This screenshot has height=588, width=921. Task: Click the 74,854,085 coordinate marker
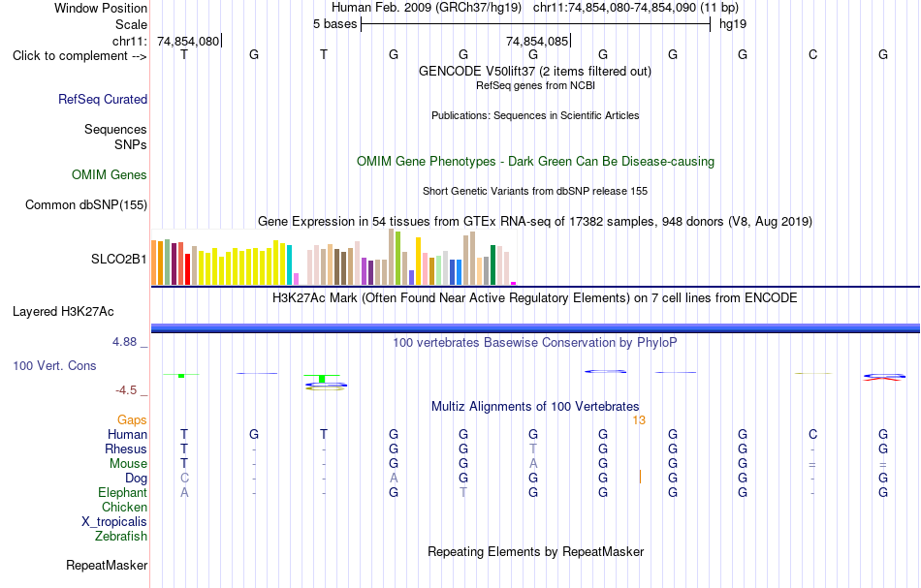click(537, 41)
